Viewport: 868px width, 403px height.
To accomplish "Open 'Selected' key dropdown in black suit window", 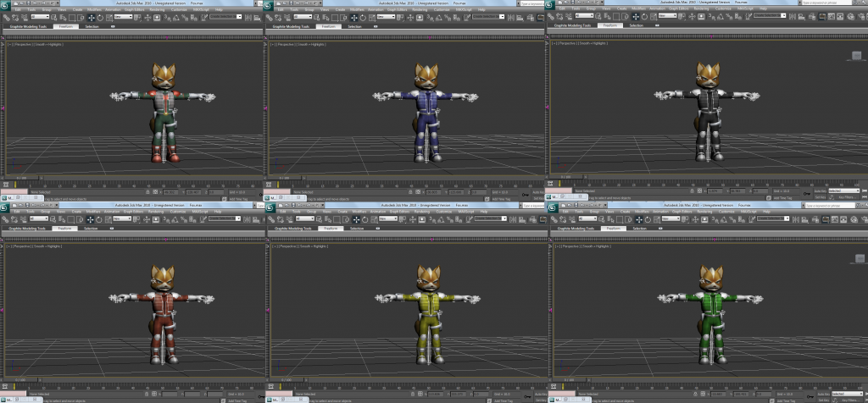I will point(843,190).
